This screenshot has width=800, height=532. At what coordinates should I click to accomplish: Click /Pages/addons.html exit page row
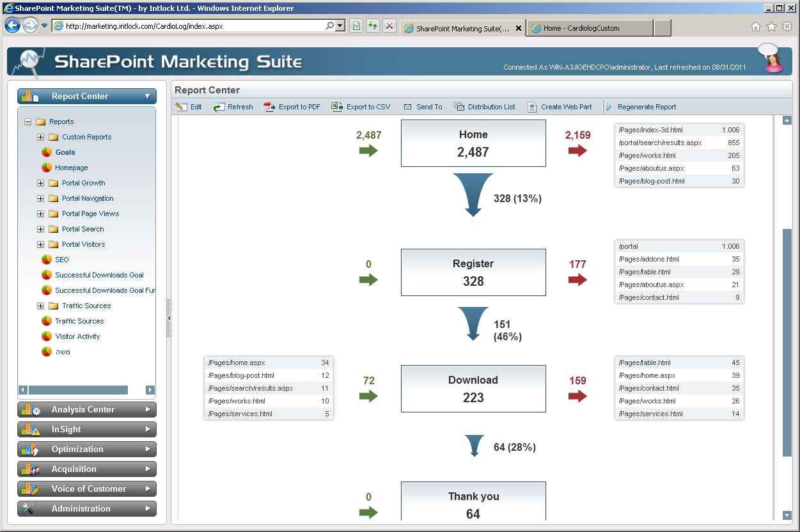[679, 259]
